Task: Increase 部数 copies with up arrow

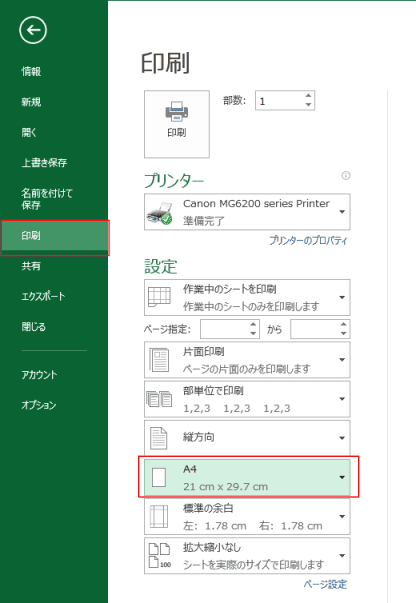Action: pyautogui.click(x=308, y=96)
